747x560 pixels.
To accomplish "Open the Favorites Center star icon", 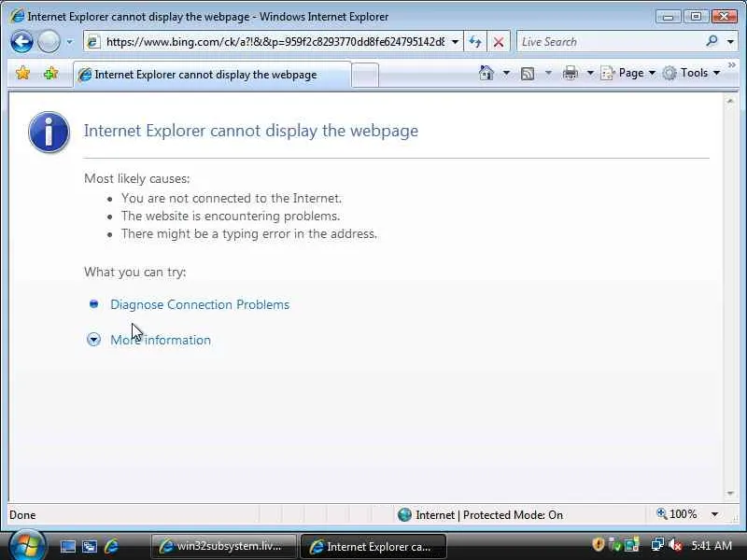I will click(22, 74).
